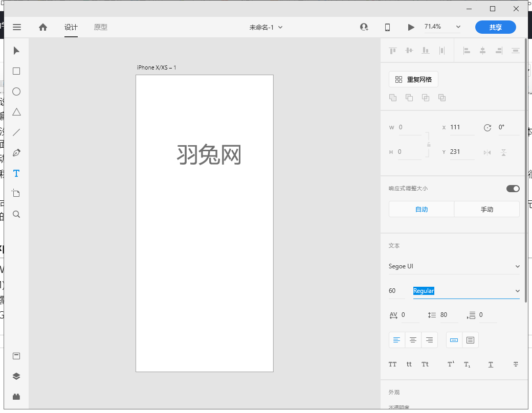Start desktop preview play button

411,27
